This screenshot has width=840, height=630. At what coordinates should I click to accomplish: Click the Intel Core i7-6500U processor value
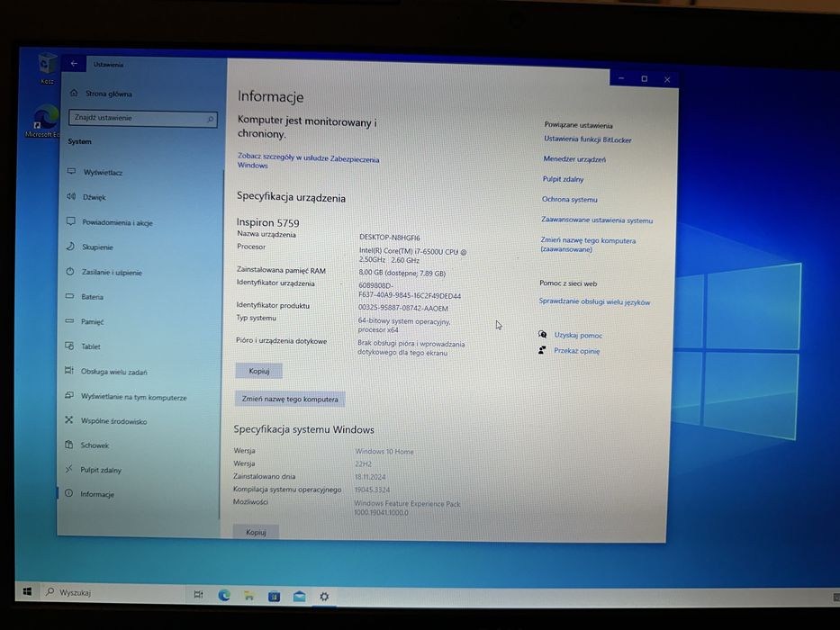(412, 256)
